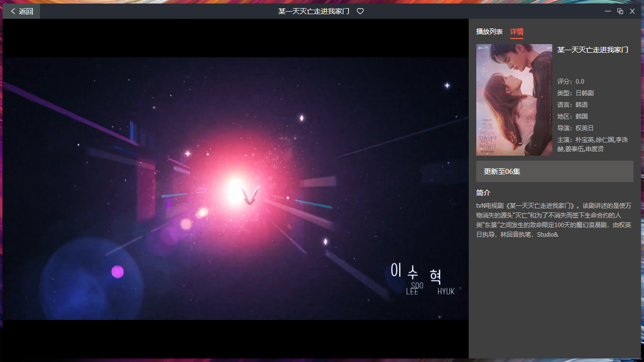644x362 pixels.
Task: Click the 评分：0.0 rating text
Action: click(571, 82)
